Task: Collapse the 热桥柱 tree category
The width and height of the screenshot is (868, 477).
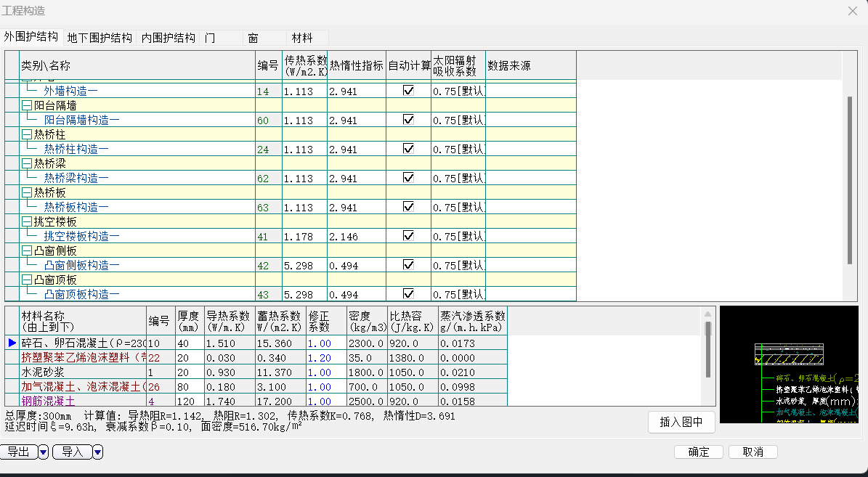Action: pos(27,134)
